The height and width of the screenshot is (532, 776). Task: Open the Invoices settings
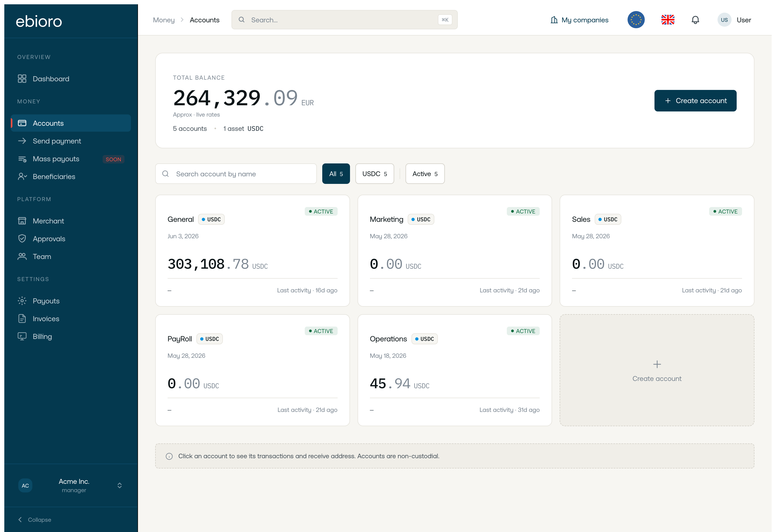[x=71, y=318]
